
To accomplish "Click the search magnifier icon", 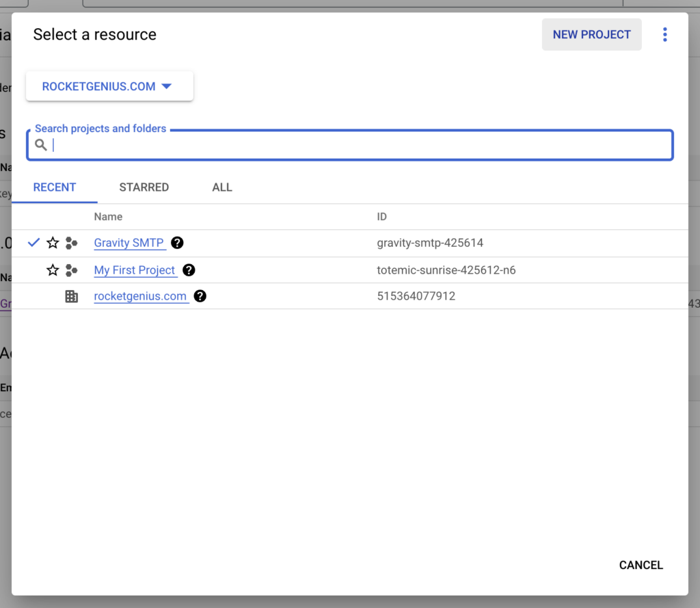I will coord(41,145).
